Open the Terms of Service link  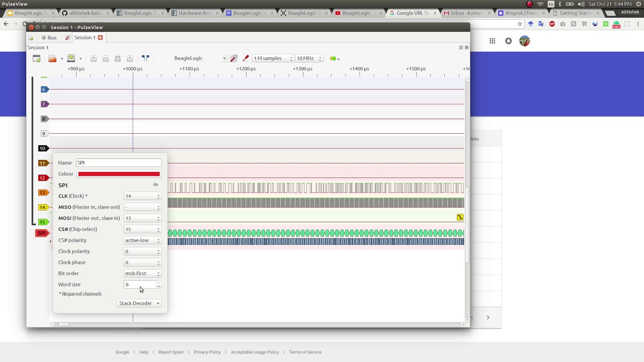coord(305,352)
